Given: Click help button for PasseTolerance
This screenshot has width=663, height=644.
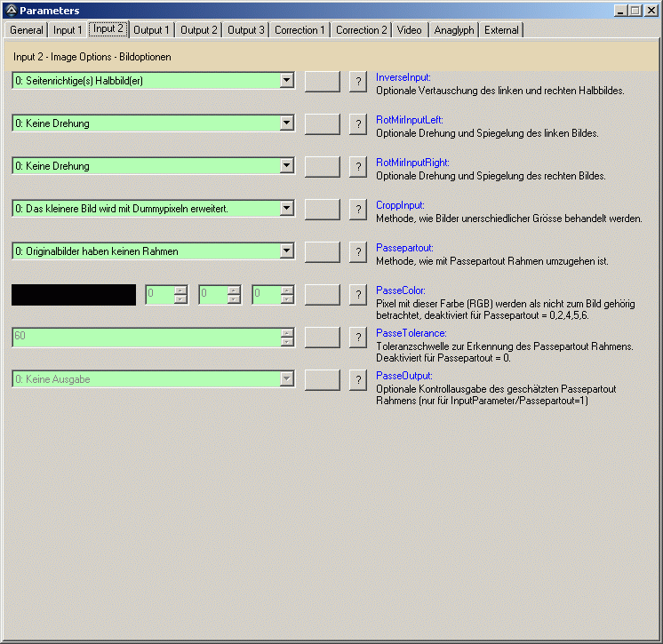Looking at the screenshot, I should tap(357, 338).
